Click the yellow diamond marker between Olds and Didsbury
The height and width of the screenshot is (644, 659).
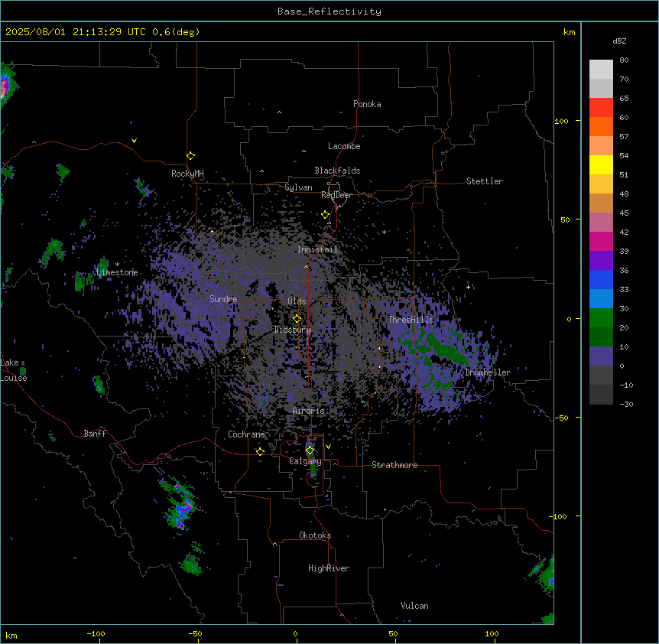click(297, 319)
